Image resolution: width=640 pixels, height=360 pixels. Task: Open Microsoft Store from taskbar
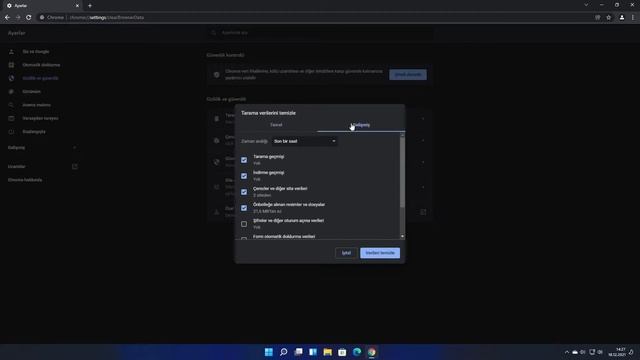click(342, 352)
